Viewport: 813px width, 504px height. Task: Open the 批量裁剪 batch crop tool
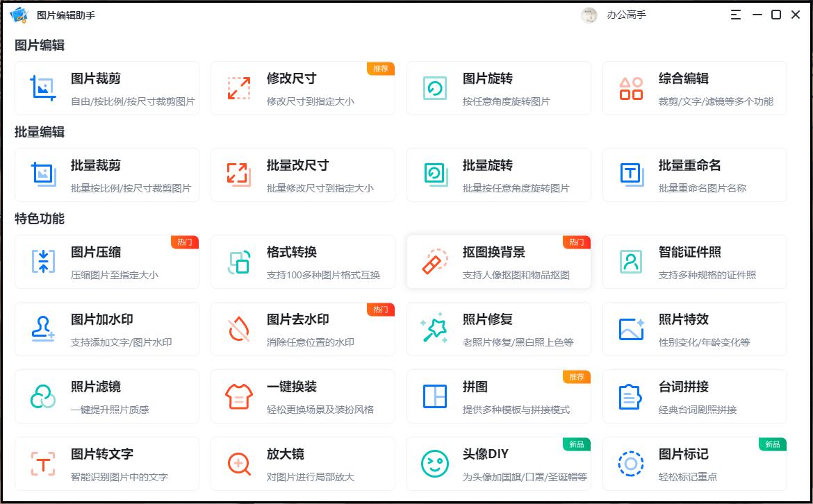pyautogui.click(x=107, y=174)
